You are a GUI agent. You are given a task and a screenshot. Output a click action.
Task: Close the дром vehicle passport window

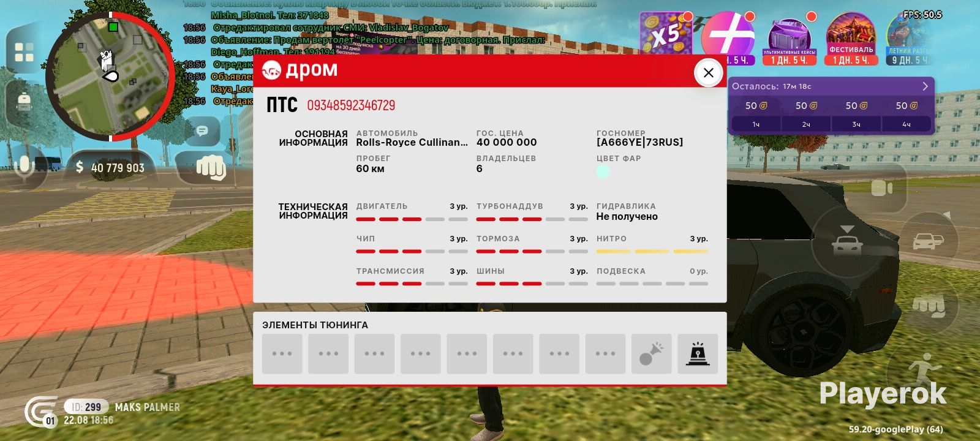[x=708, y=73]
